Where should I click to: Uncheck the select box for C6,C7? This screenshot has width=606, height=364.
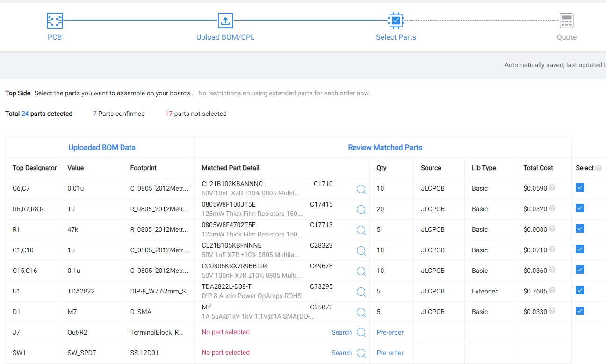click(580, 187)
